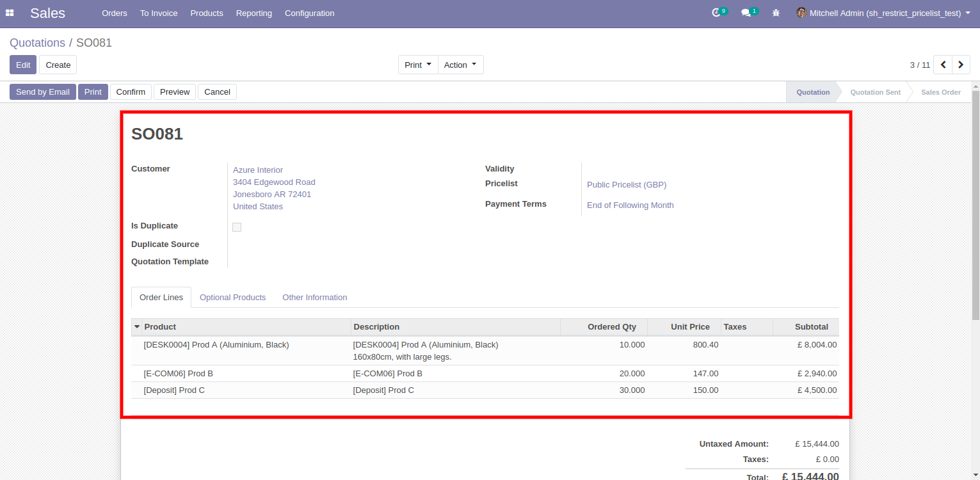Click the 20.000 ordered quantity cell
The width and height of the screenshot is (980, 480).
[604, 374]
